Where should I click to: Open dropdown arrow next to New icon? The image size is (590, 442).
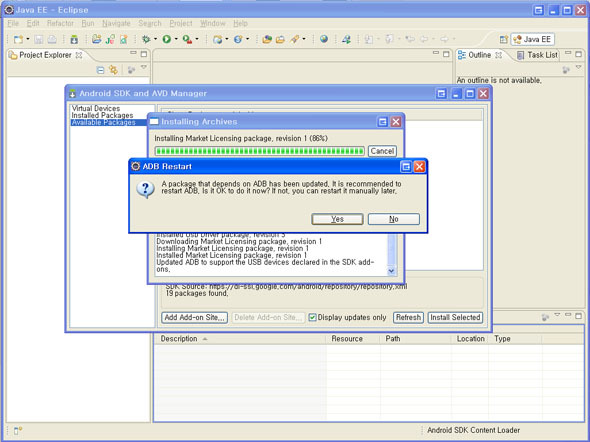(28, 39)
